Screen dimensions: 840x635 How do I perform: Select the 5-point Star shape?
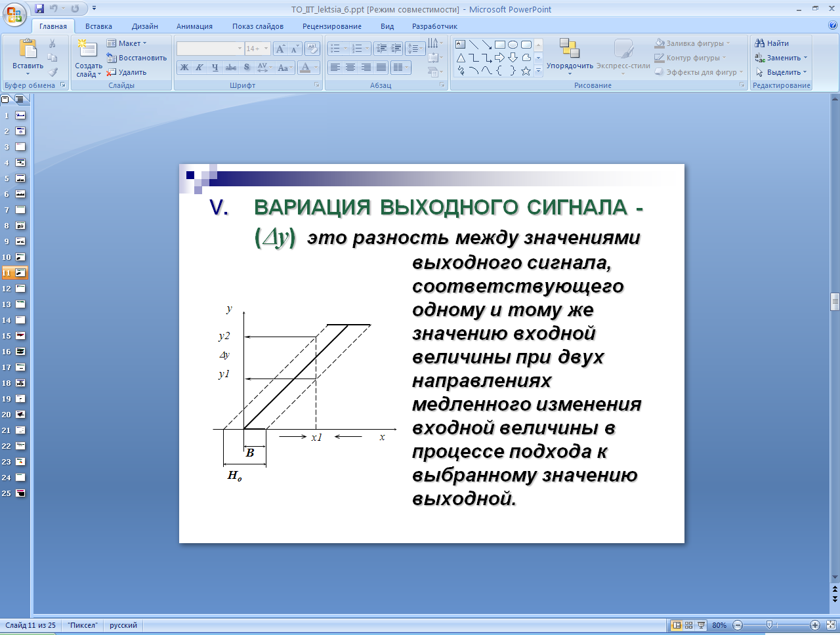click(526, 71)
